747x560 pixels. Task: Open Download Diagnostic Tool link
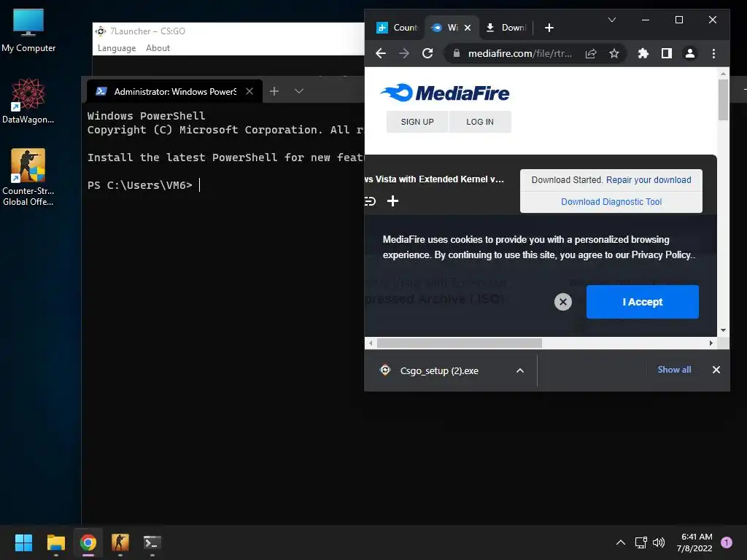click(x=611, y=202)
